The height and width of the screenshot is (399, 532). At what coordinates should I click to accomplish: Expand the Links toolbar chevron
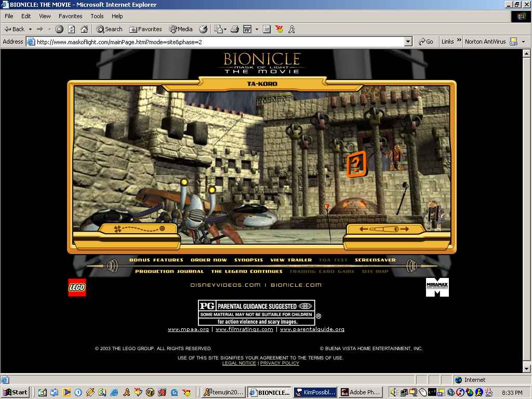pos(459,41)
